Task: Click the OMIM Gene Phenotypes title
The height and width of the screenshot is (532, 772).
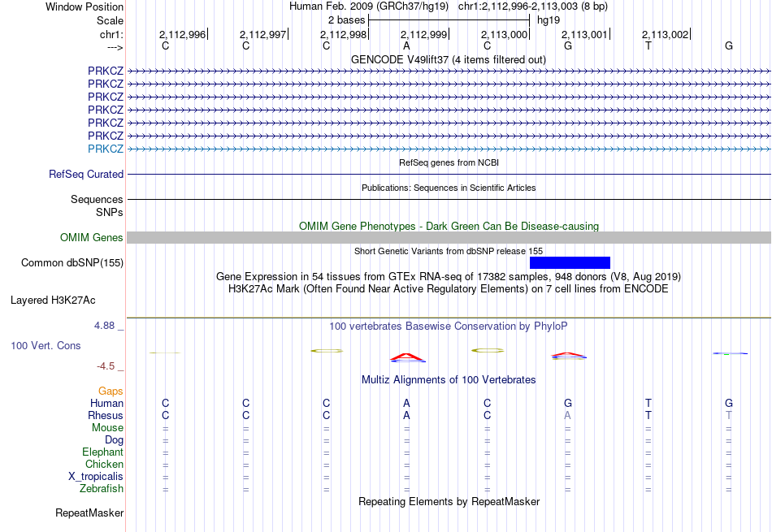Action: pyautogui.click(x=449, y=226)
